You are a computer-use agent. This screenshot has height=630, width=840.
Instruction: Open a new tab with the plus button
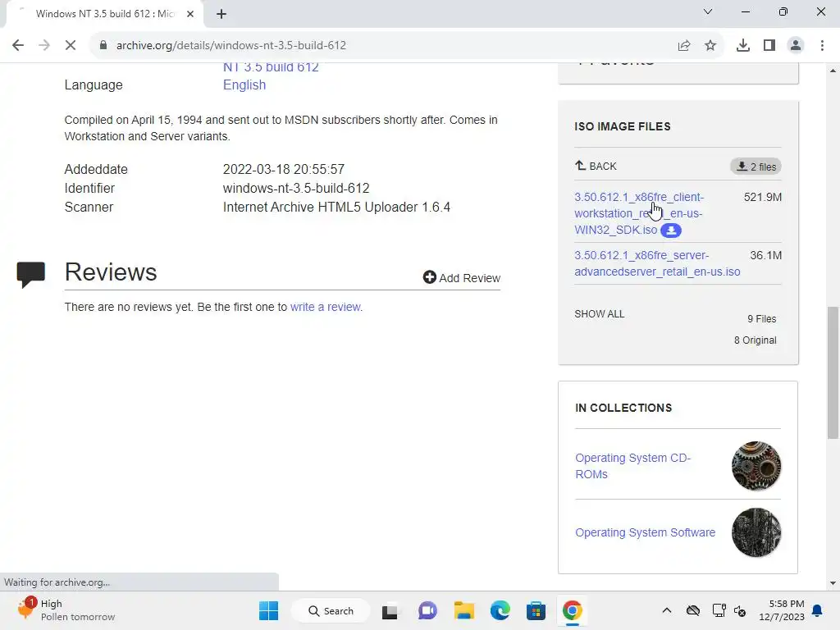click(x=221, y=14)
